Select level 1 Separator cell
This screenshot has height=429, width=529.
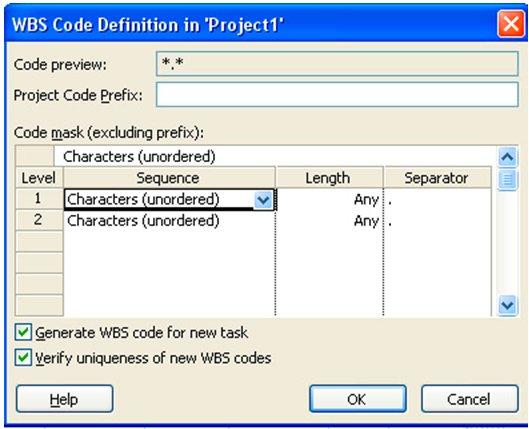[x=438, y=200]
